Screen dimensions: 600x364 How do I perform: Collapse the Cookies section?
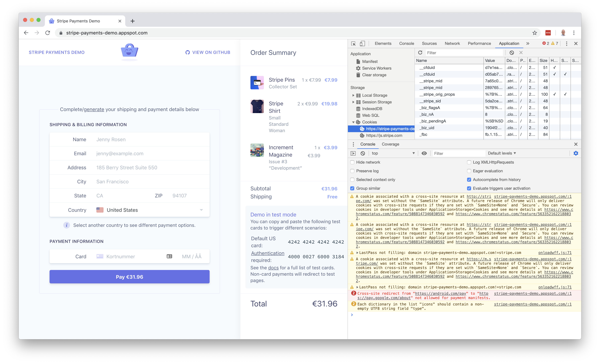(354, 122)
